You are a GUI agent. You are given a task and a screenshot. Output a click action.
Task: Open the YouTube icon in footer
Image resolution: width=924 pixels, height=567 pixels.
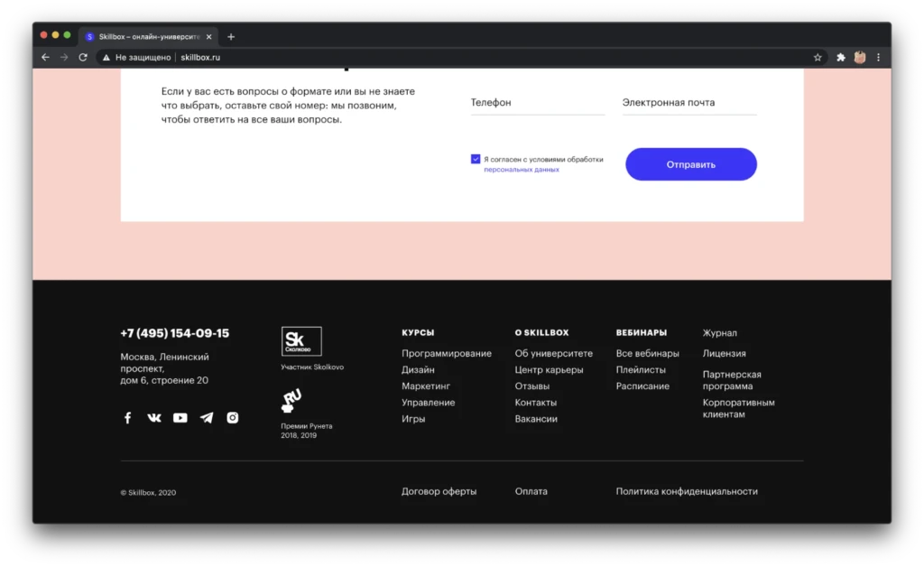[x=180, y=418]
